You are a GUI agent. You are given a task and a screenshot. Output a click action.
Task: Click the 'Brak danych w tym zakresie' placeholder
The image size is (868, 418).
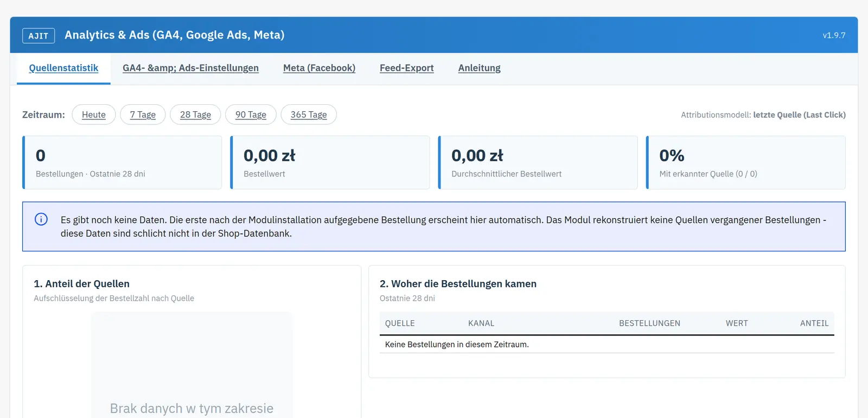[192, 408]
